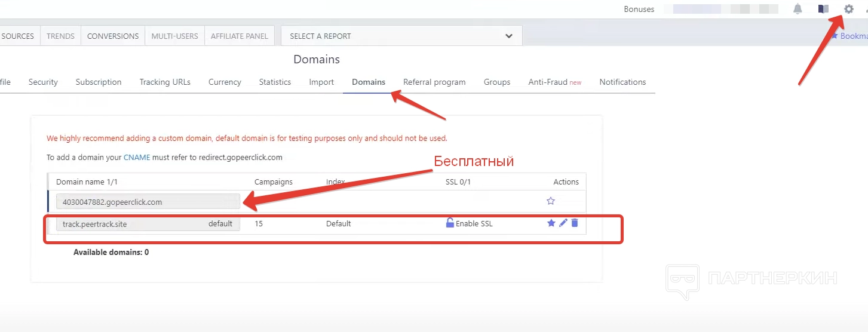The height and width of the screenshot is (332, 868).
Task: Open the Import tab
Action: coord(321,82)
